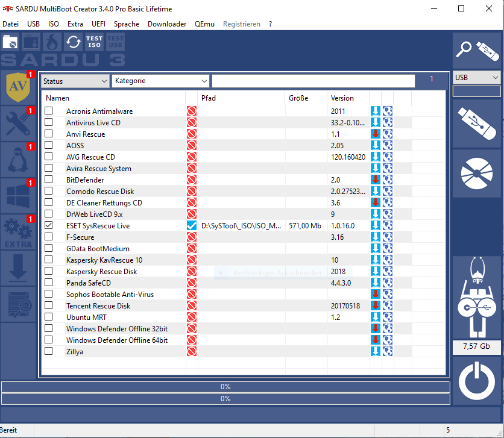
Task: Click the create ISO disc icon
Action: click(477, 174)
